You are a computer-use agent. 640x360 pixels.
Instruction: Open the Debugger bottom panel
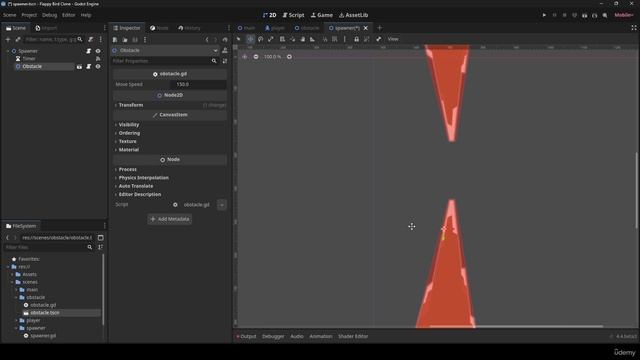(273, 337)
